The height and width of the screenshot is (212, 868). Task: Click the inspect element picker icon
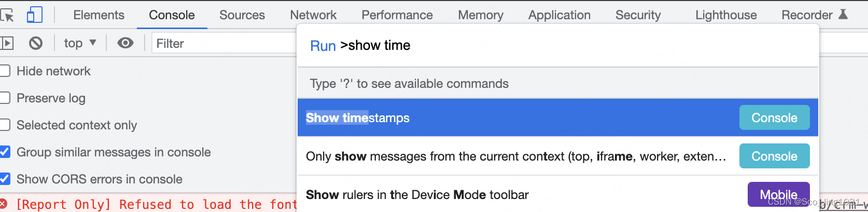point(7,16)
